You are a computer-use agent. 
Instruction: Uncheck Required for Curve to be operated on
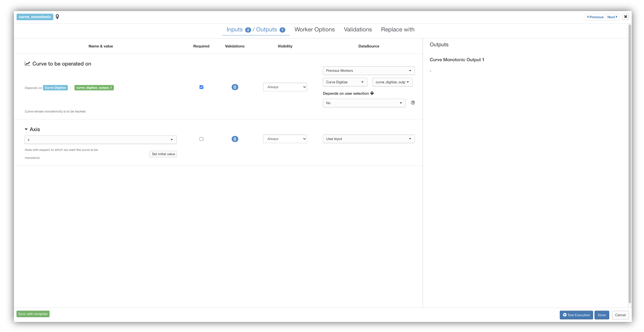[201, 87]
